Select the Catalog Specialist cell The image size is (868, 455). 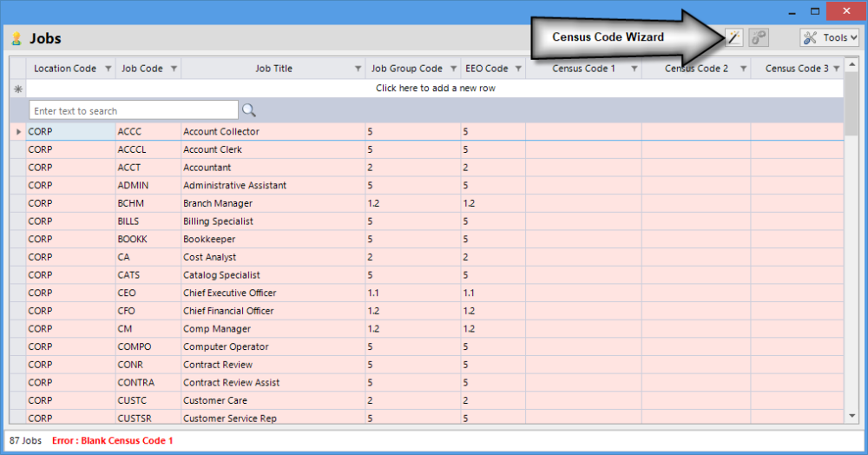(x=273, y=275)
